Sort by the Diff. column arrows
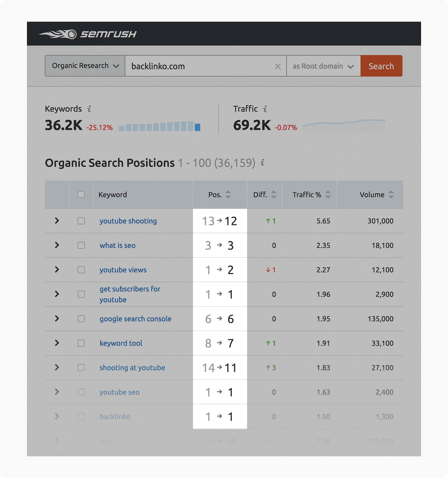The image size is (448, 478). pyautogui.click(x=274, y=194)
